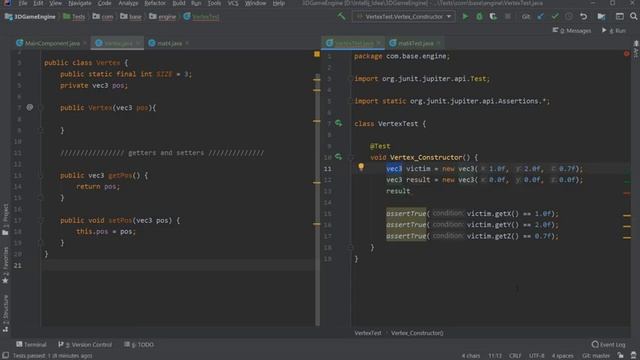Screen dimensions: 640x360
Task: Open the File menu
Action: [23, 3]
